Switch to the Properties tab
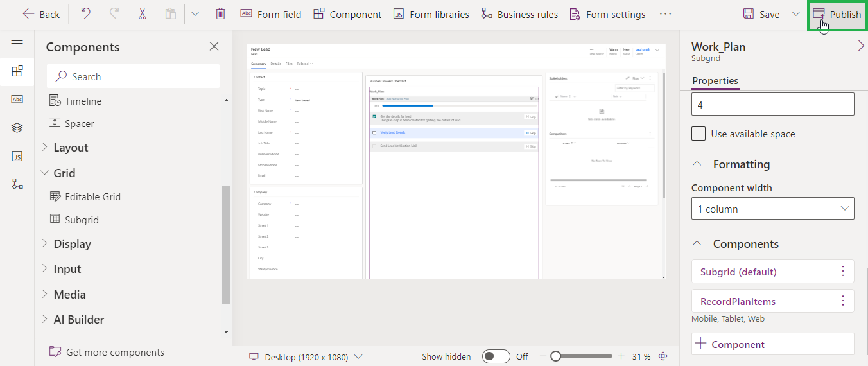868x366 pixels. [x=715, y=81]
